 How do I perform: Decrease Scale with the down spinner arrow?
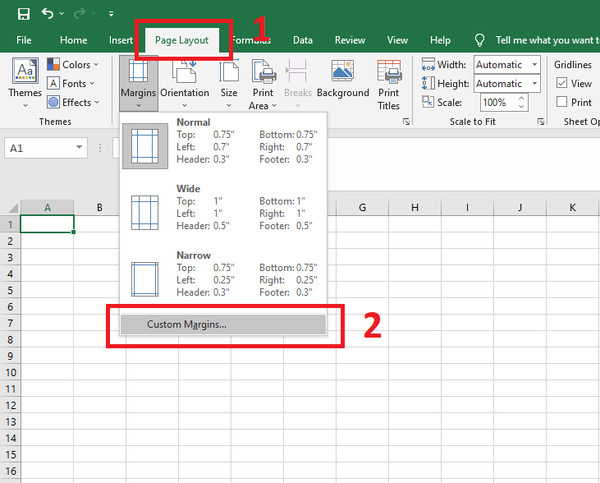tap(521, 107)
